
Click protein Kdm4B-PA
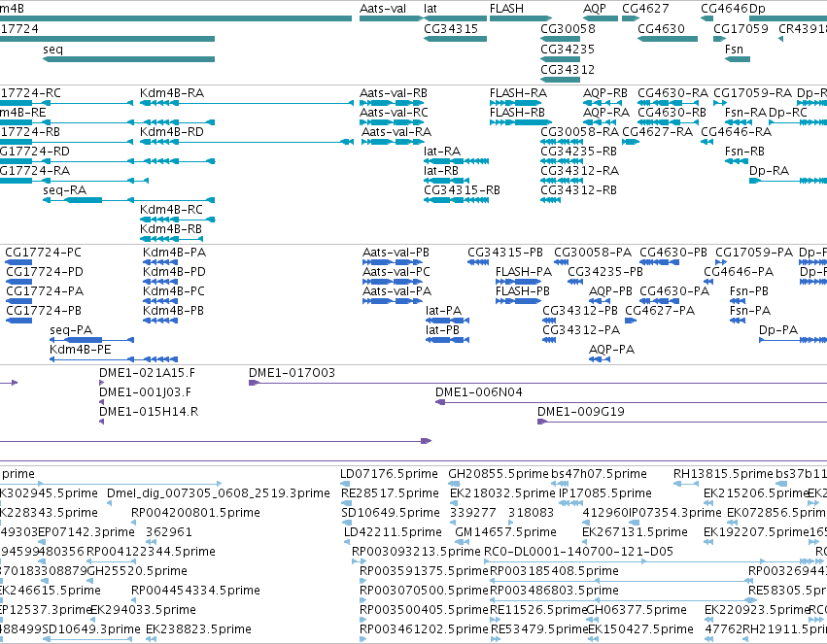pyautogui.click(x=174, y=253)
